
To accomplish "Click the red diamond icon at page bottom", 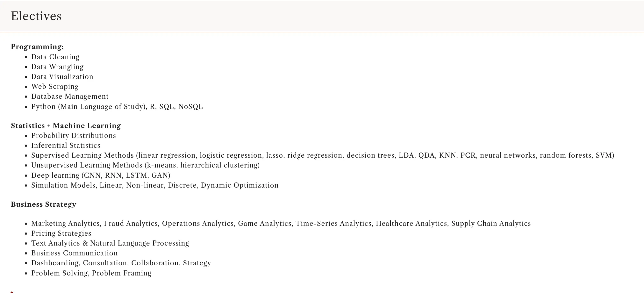I will [x=12, y=292].
